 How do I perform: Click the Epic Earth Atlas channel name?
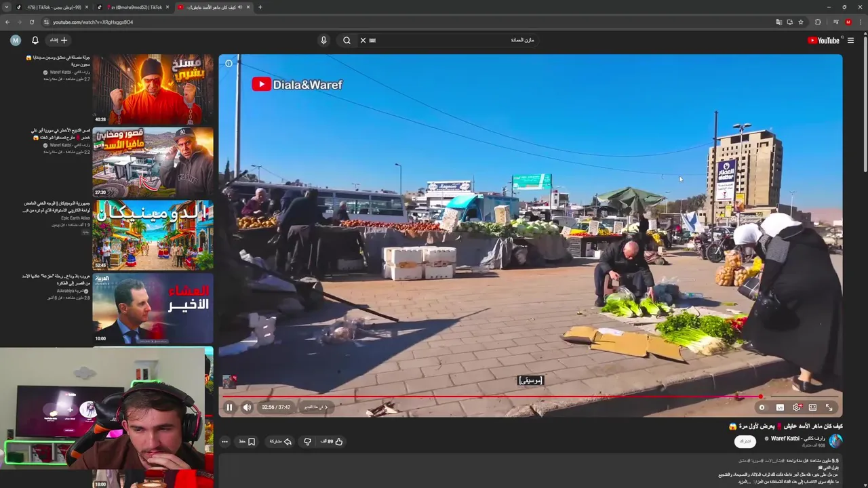[x=75, y=218]
